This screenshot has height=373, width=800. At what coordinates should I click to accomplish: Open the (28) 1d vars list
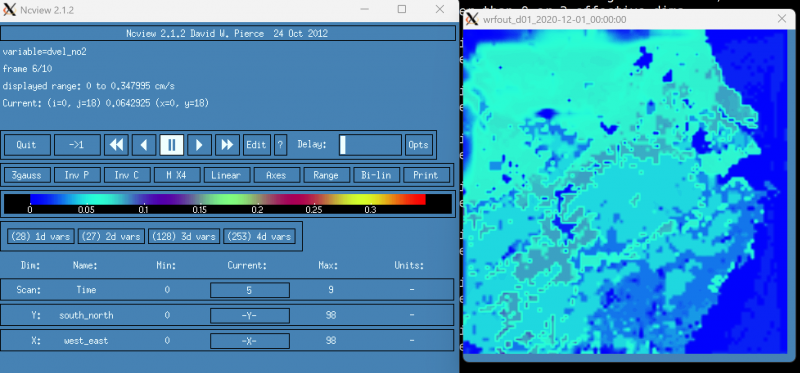click(40, 236)
